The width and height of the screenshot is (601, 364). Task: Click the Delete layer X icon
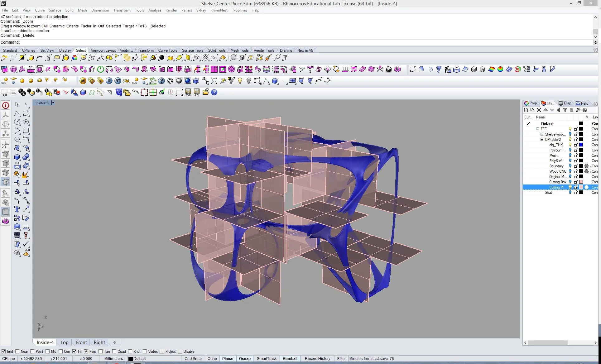click(539, 110)
